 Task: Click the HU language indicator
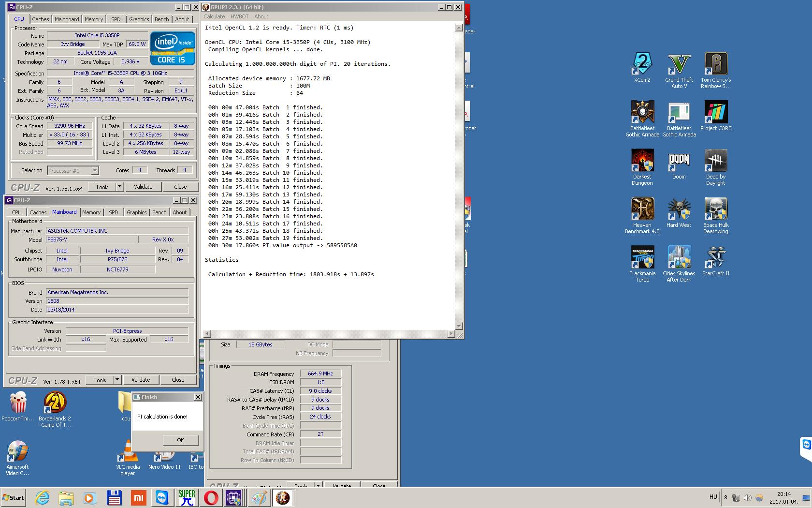713,497
